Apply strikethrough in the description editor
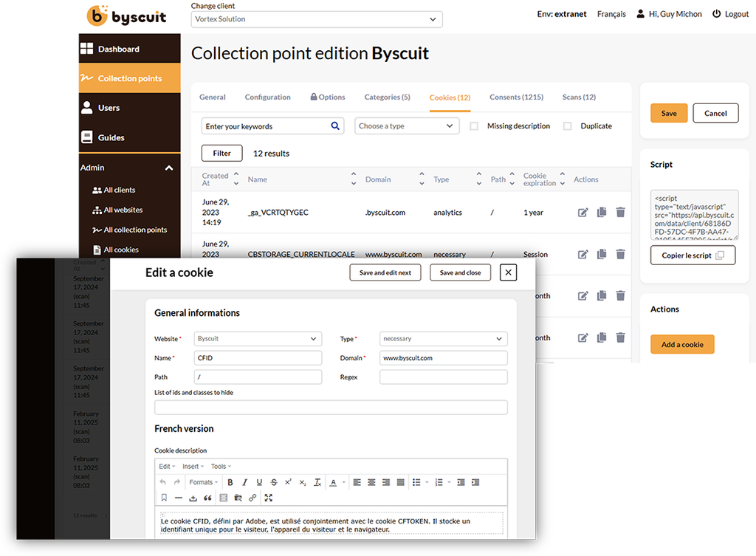Image resolution: width=756 pixels, height=556 pixels. (274, 482)
